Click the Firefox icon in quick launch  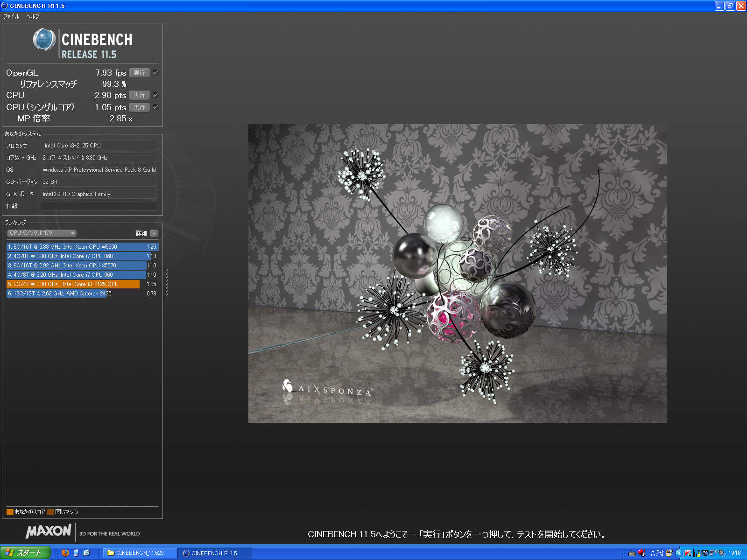coord(65,553)
